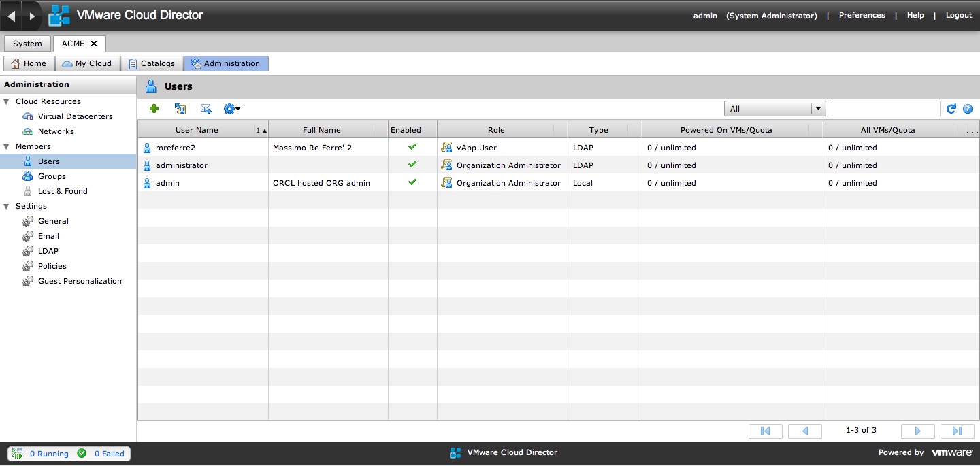The image size is (980, 466).
Task: Go back with the left arrow button
Action: (11, 16)
